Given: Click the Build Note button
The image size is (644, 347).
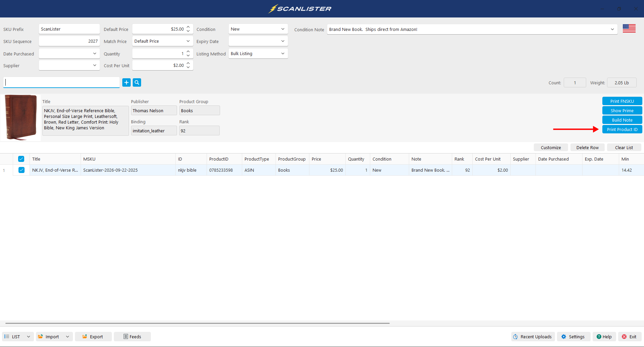Looking at the screenshot, I should click(622, 120).
